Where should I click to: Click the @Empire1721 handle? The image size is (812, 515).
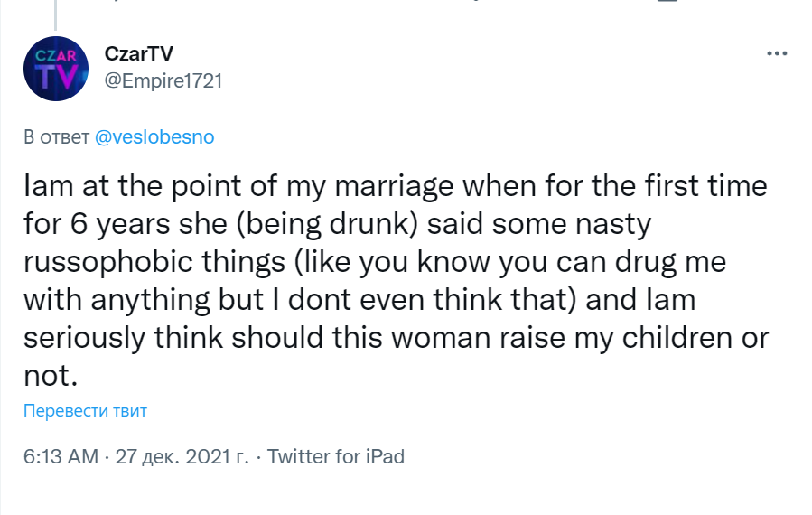coord(163,81)
